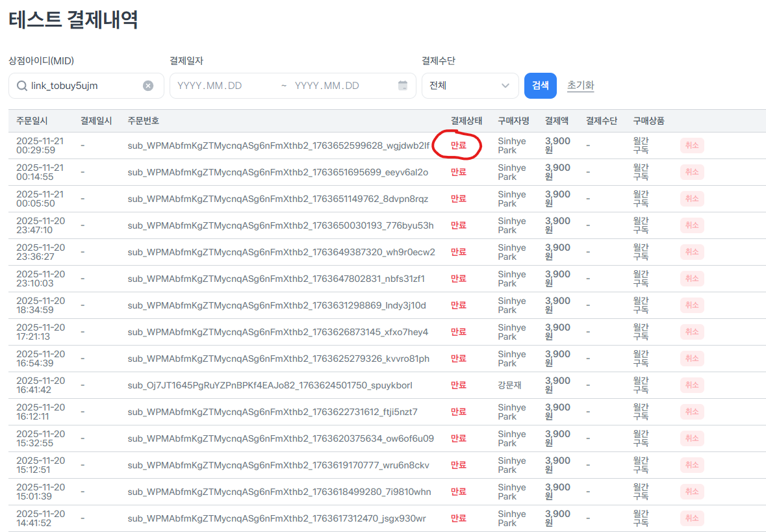Image resolution: width=766 pixels, height=532 pixels.
Task: Cancel order placed 2025-11-20 18:34:59
Action: tap(692, 305)
